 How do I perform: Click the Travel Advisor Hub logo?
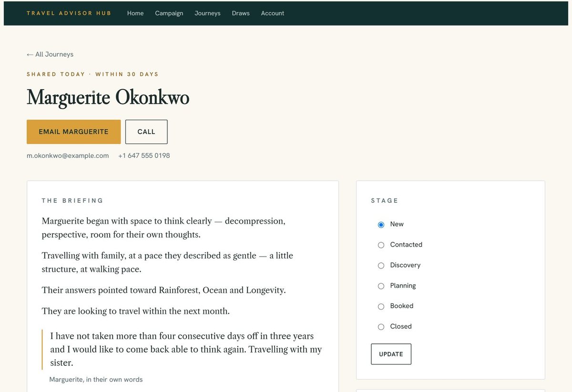tap(69, 13)
